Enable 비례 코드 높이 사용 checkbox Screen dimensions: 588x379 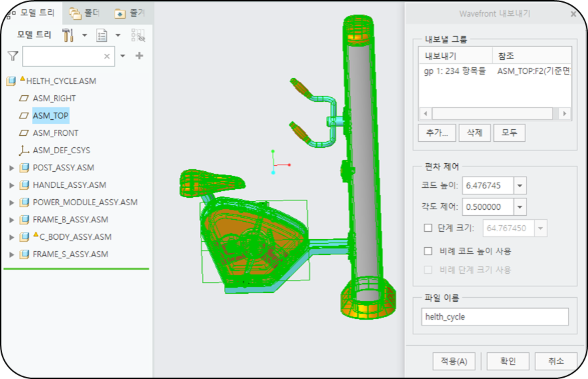point(428,251)
